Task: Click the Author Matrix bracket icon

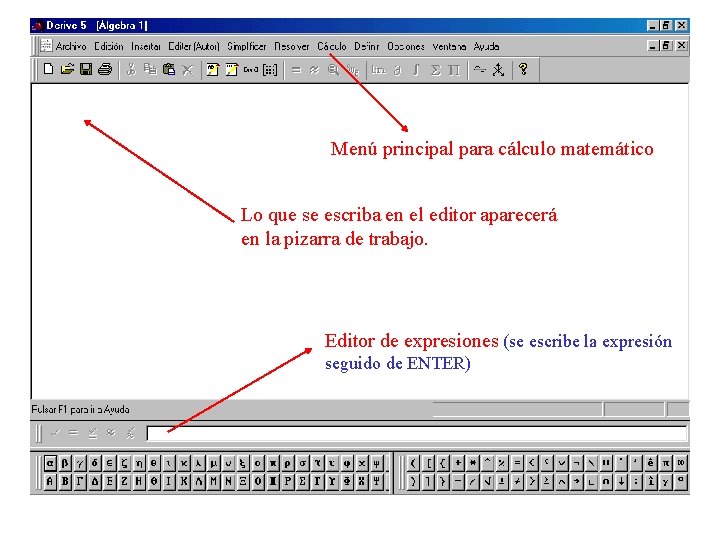Action: [x=270, y=70]
